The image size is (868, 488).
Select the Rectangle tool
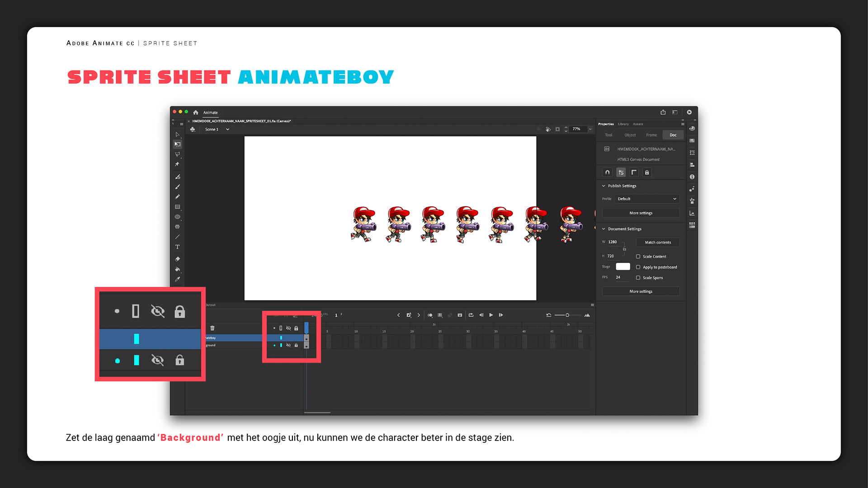click(178, 207)
